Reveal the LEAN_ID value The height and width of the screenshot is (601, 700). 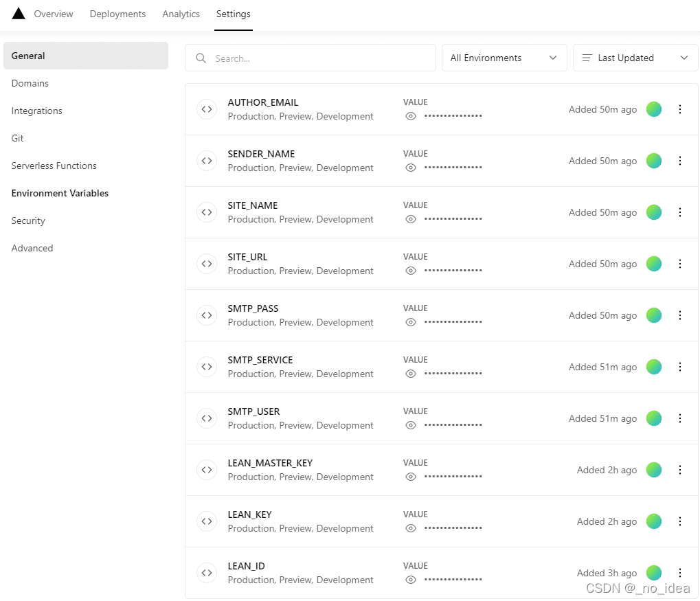coord(411,580)
